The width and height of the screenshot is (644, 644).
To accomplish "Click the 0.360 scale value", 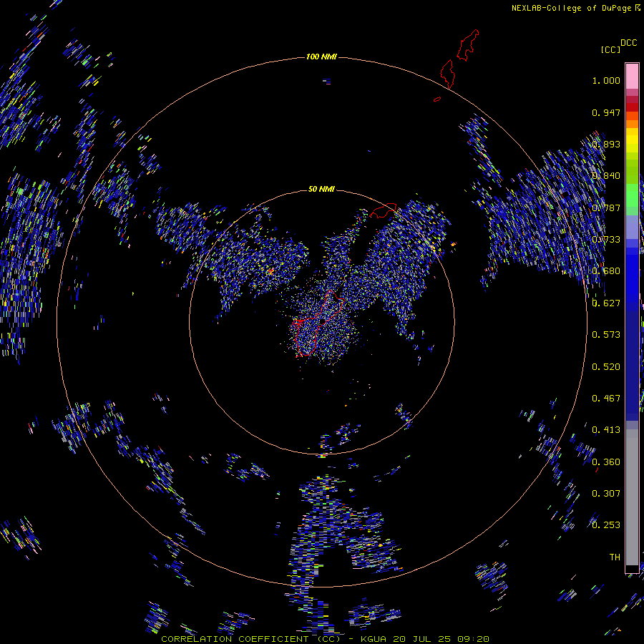I will pos(606,462).
